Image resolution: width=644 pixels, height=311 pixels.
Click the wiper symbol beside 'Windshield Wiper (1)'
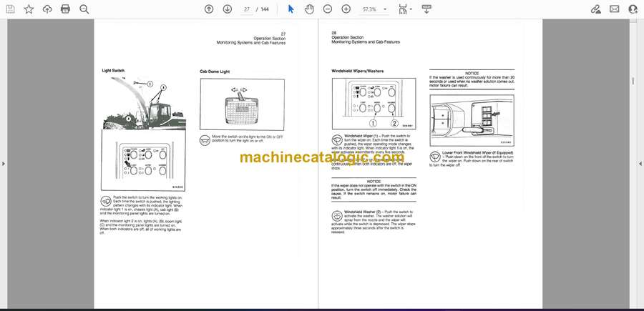pos(337,140)
